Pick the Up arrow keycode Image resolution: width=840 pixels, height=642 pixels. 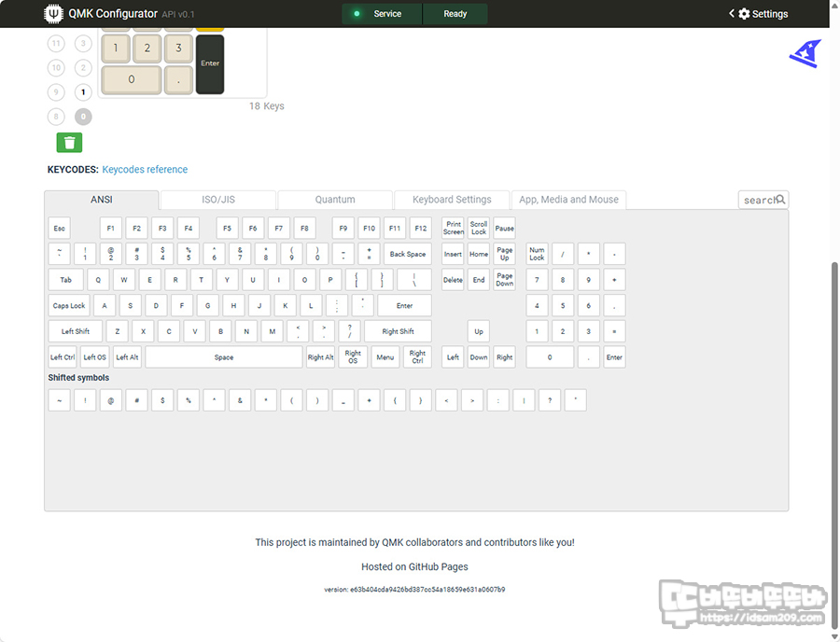click(x=479, y=331)
